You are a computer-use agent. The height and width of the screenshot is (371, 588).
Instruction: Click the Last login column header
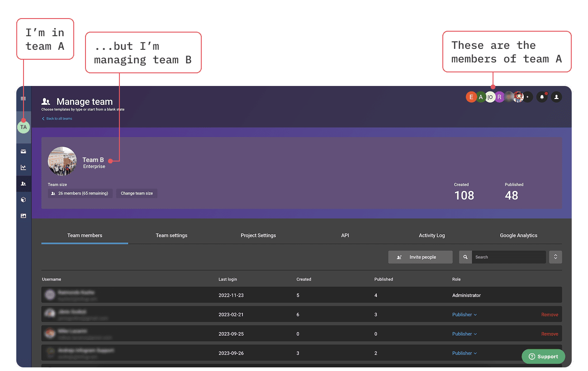(228, 279)
